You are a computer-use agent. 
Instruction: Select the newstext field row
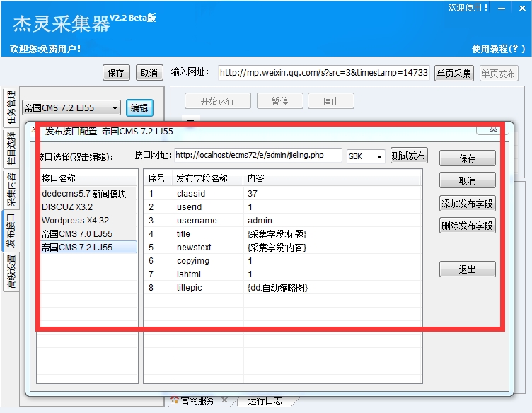283,248
